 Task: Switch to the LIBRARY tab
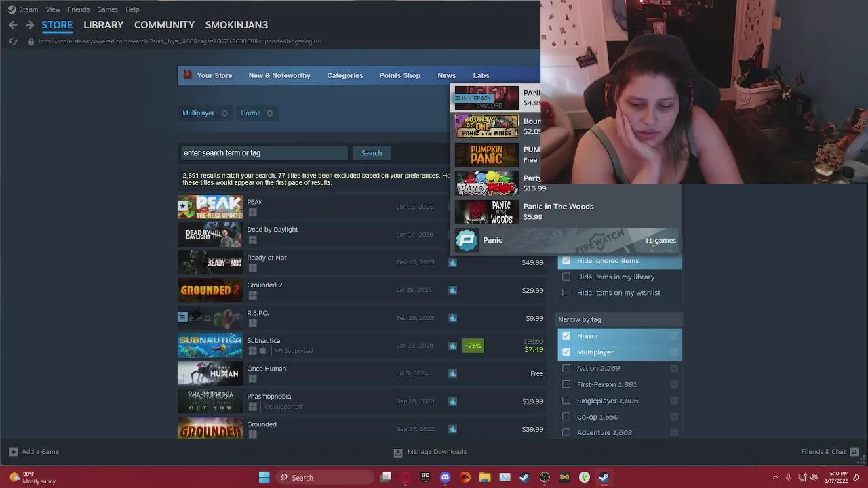[103, 25]
